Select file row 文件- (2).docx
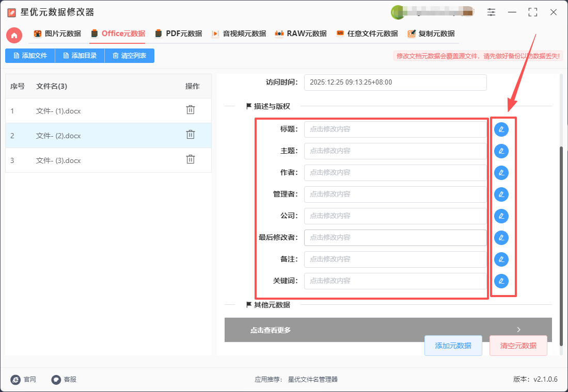 tap(108, 135)
